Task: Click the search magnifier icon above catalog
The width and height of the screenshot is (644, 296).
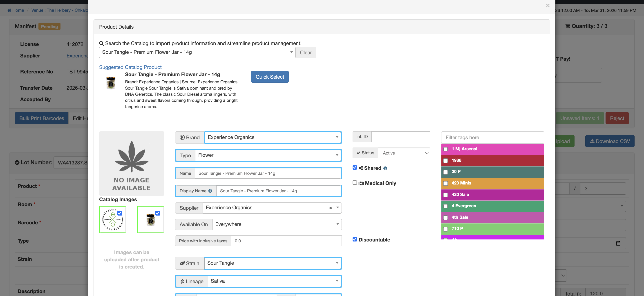Action: point(101,43)
